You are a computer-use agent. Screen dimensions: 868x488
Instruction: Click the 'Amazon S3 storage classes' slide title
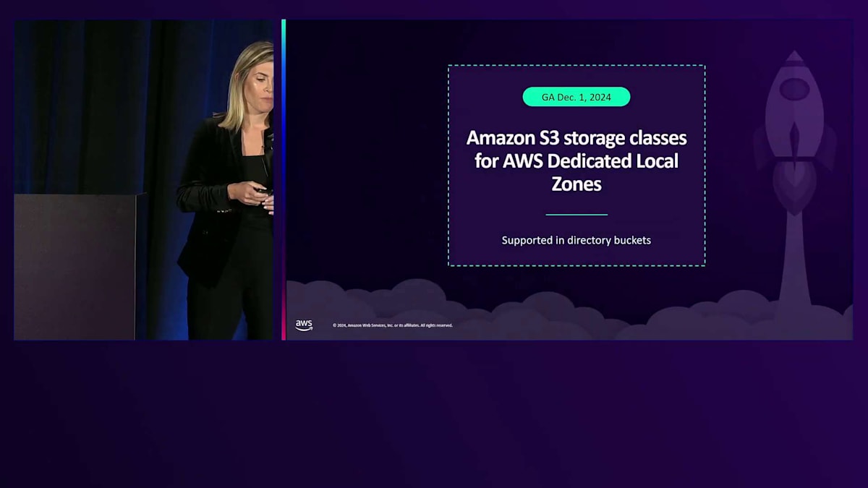coord(576,160)
